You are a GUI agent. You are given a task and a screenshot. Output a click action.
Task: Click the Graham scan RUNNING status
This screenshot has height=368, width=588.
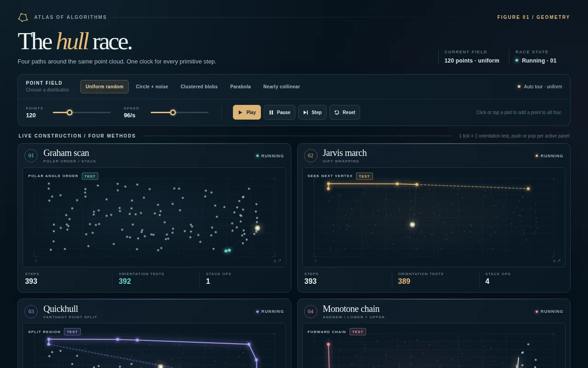click(270, 156)
